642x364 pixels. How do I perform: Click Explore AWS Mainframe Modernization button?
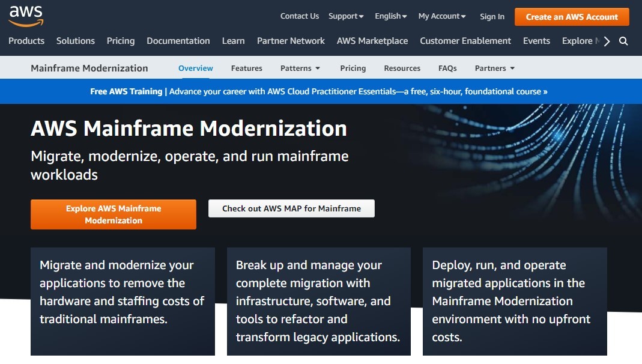(114, 214)
